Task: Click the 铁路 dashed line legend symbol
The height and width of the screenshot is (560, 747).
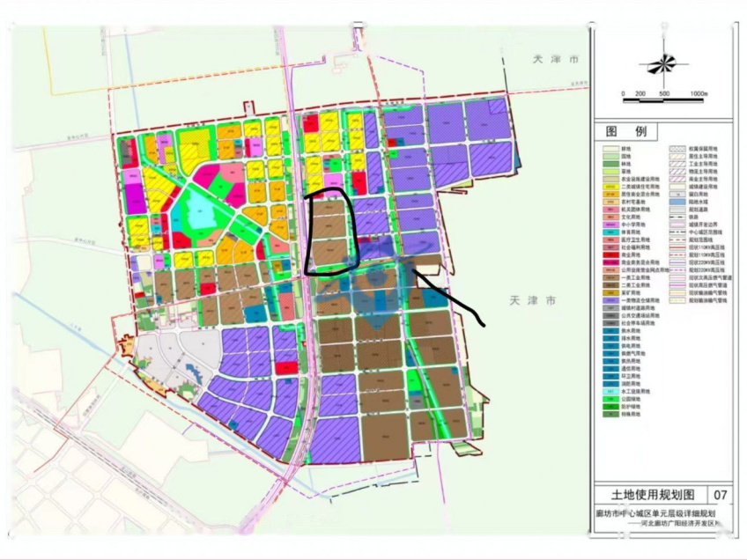Action: 677,217
